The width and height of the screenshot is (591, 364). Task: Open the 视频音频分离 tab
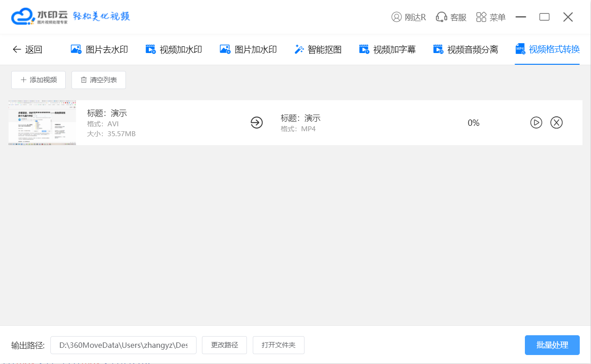pyautogui.click(x=466, y=49)
